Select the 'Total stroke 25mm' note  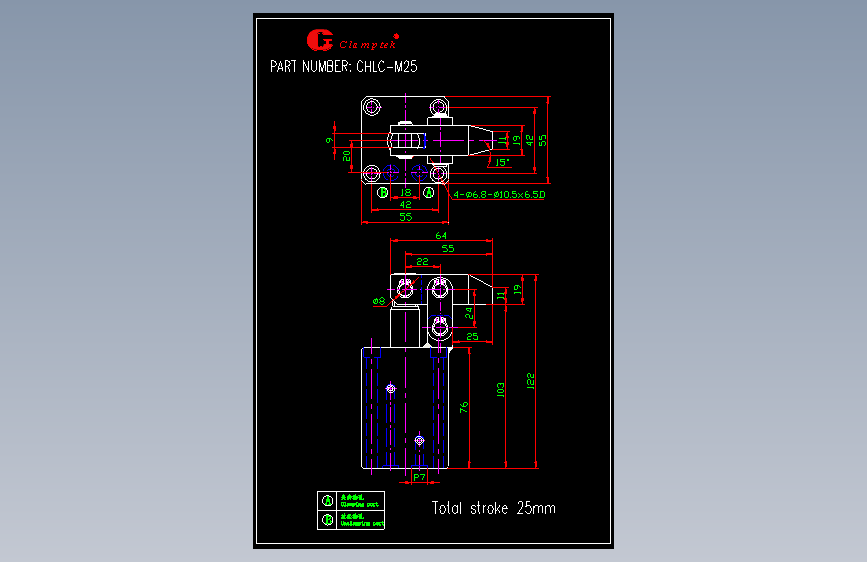click(494, 508)
